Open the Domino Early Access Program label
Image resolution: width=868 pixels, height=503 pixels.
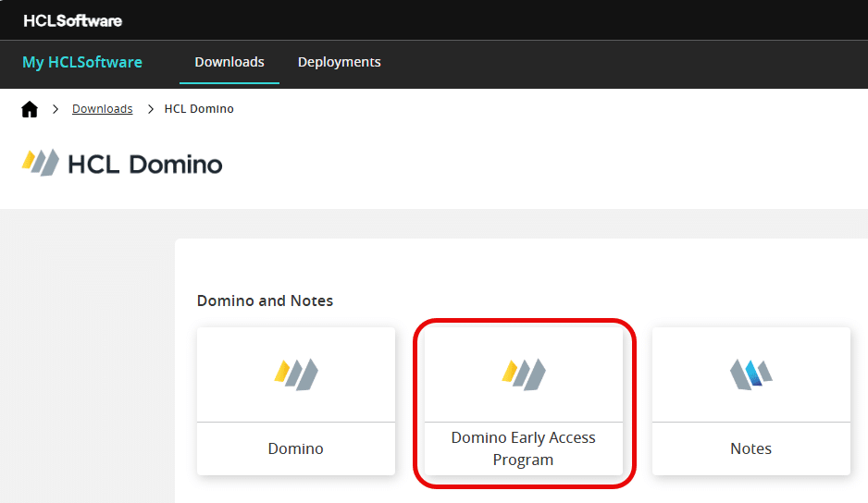(524, 448)
